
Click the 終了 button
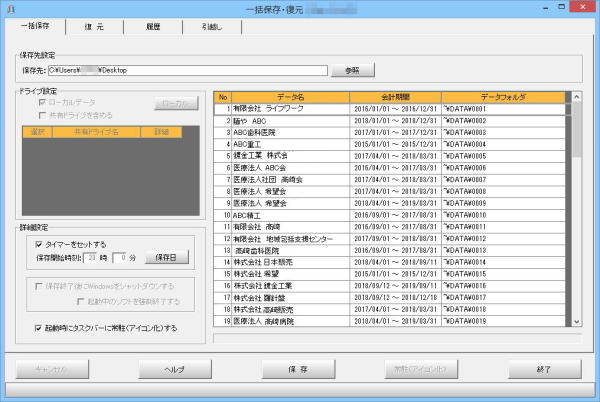(x=545, y=369)
